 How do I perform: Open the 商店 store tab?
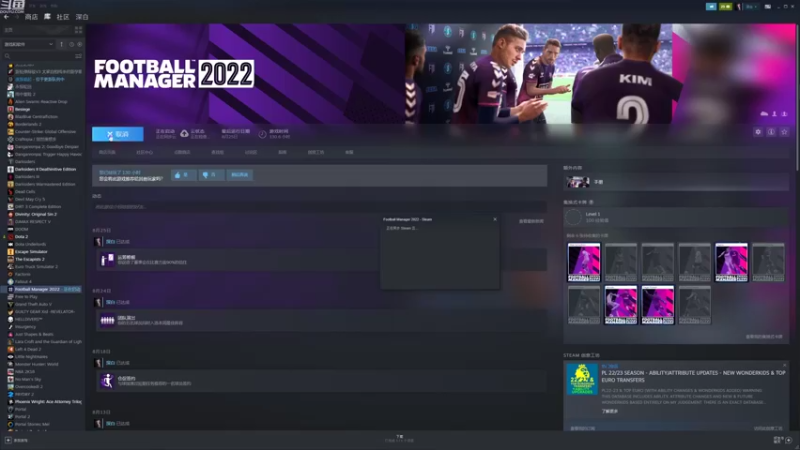[31, 17]
